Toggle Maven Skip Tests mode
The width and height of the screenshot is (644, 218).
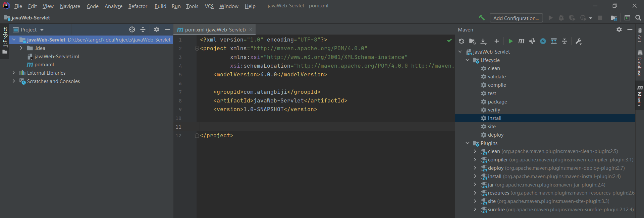(532, 41)
